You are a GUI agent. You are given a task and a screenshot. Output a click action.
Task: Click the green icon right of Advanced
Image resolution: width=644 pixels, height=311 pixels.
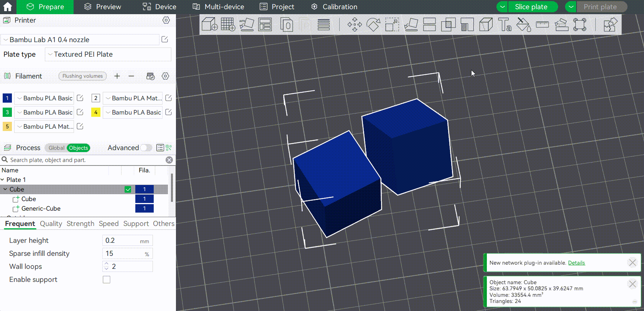[x=169, y=148]
